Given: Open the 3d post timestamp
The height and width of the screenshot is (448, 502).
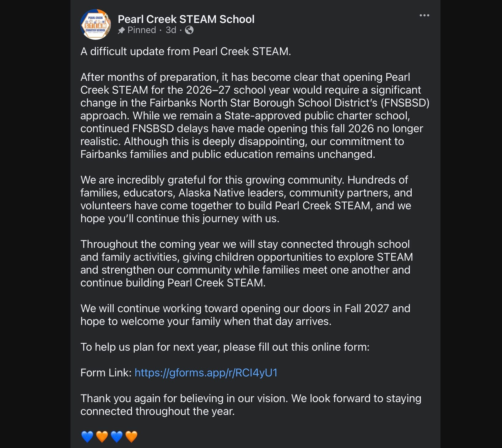Looking at the screenshot, I should 171,30.
